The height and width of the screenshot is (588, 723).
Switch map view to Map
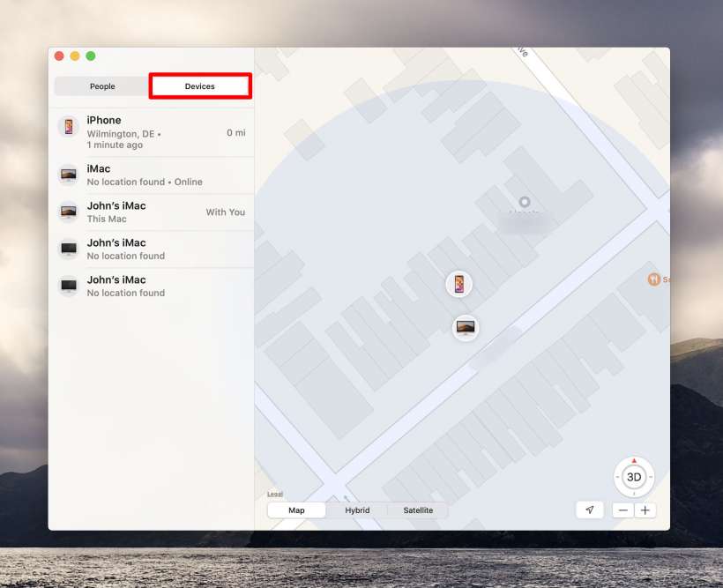tap(296, 510)
